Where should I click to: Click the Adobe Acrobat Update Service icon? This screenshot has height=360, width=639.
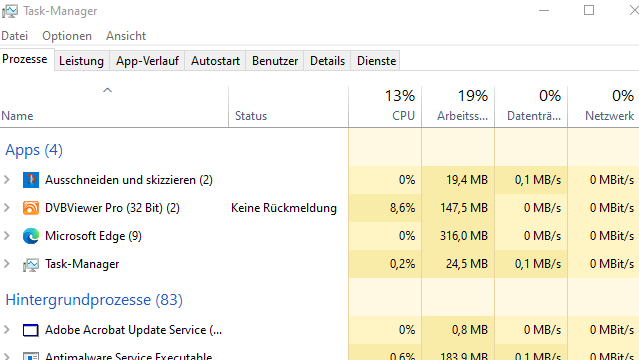31,330
